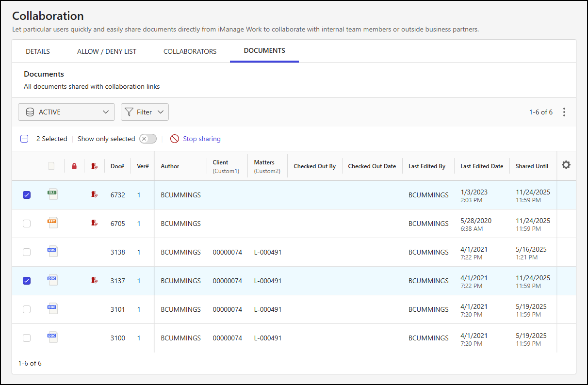Click the red lock column header icon

click(74, 166)
